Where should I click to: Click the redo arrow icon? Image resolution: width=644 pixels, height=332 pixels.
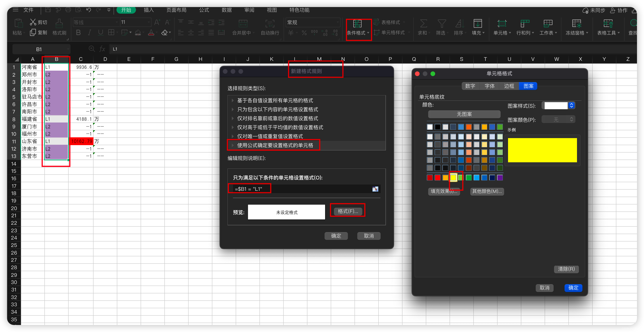(x=99, y=10)
